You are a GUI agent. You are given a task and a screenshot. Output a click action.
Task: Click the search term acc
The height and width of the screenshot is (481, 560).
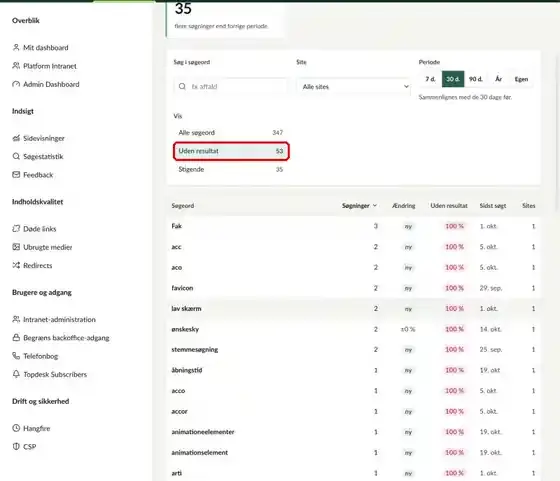point(176,247)
